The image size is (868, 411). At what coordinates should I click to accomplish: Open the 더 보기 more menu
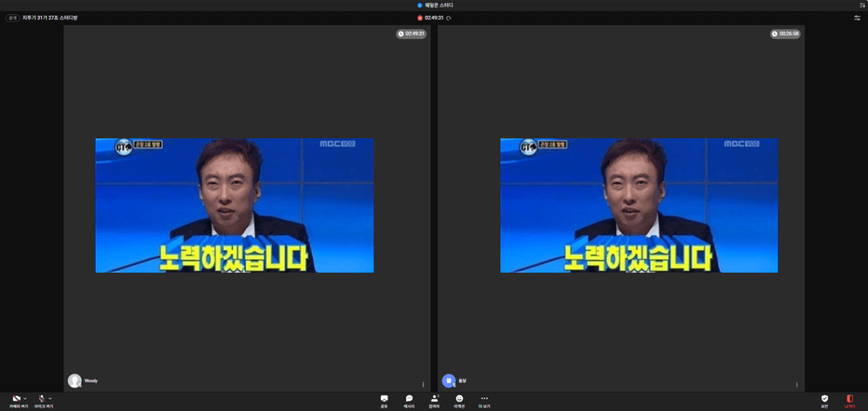[484, 400]
